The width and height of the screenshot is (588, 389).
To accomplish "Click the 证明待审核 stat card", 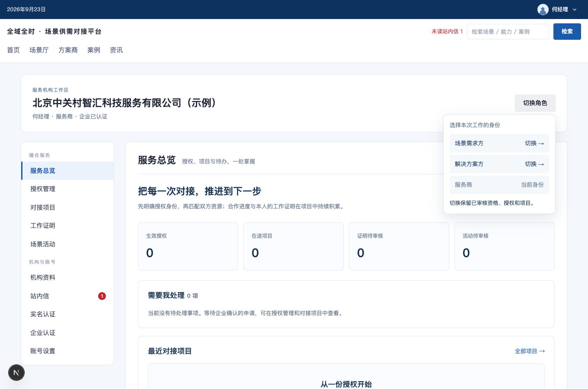I will [x=399, y=246].
